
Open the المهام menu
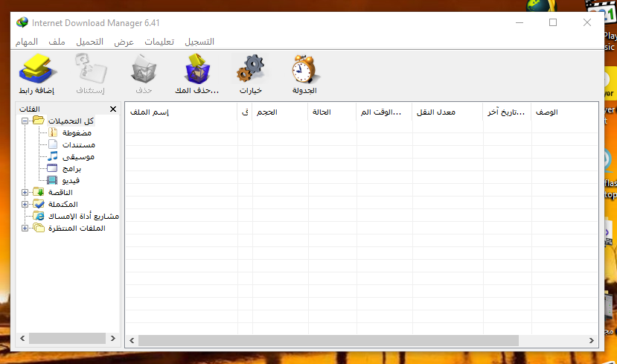tap(27, 42)
